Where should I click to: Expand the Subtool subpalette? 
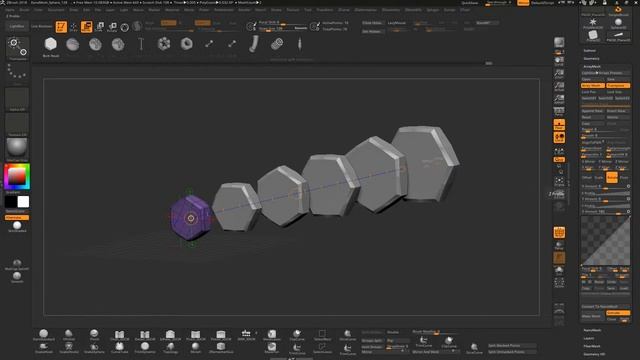(589, 51)
